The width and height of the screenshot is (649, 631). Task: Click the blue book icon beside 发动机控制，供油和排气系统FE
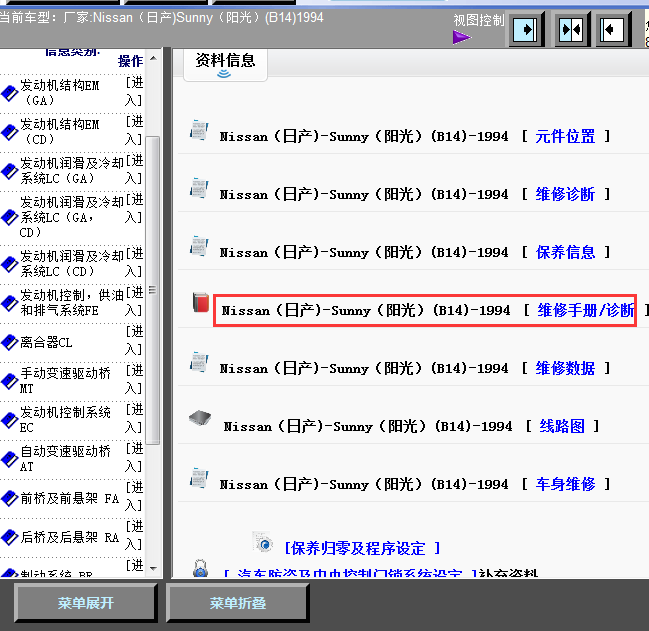9,303
